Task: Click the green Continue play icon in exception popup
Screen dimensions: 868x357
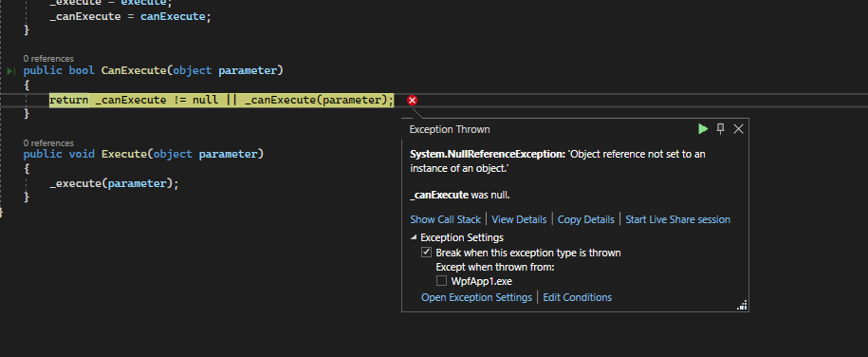Action: (703, 129)
